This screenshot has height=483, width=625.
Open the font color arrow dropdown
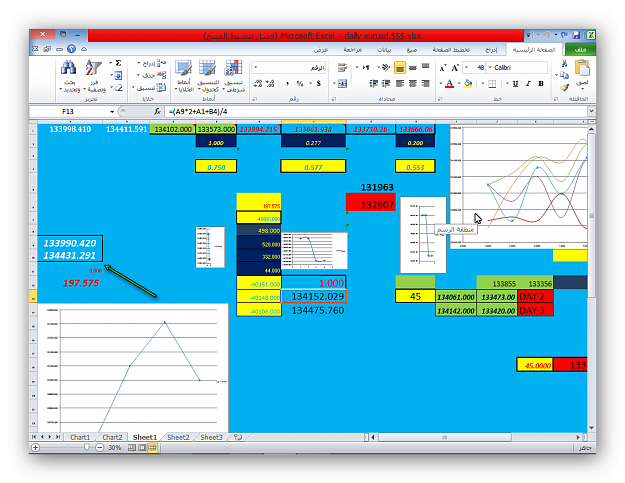(441, 84)
